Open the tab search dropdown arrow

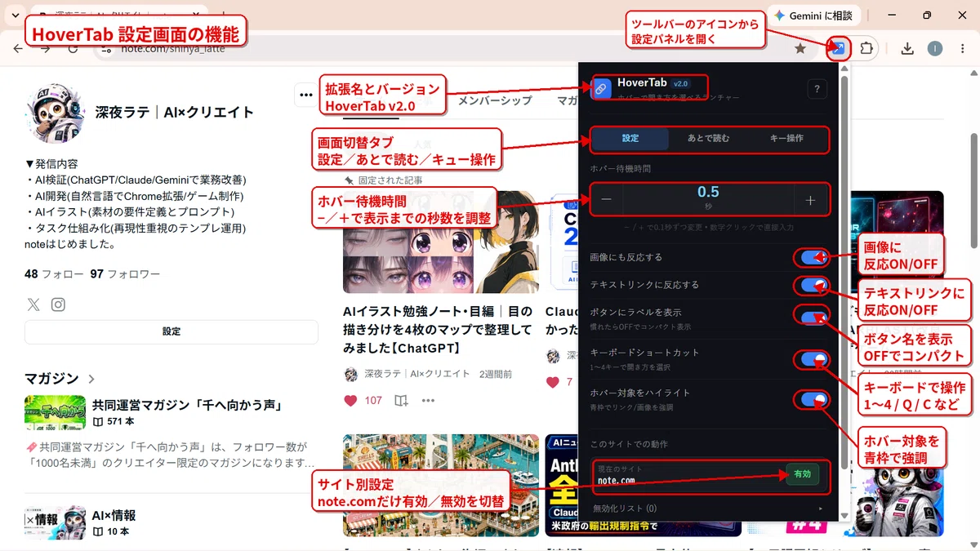tap(15, 16)
